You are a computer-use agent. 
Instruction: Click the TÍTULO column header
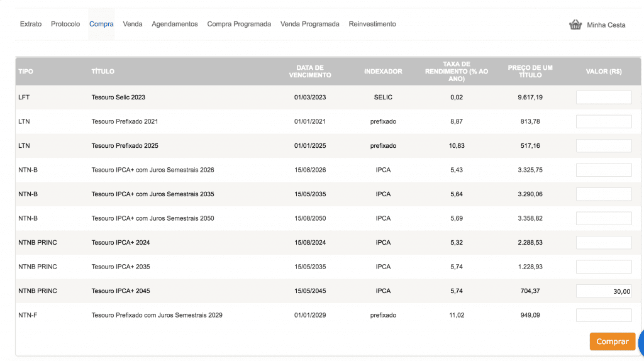coord(103,72)
